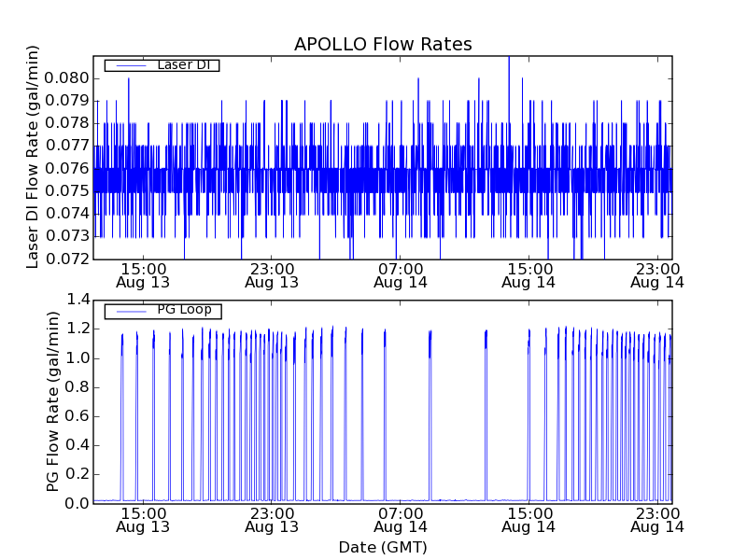Select the 'Laser DI' legend label
This screenshot has width=747, height=560.
[183, 65]
